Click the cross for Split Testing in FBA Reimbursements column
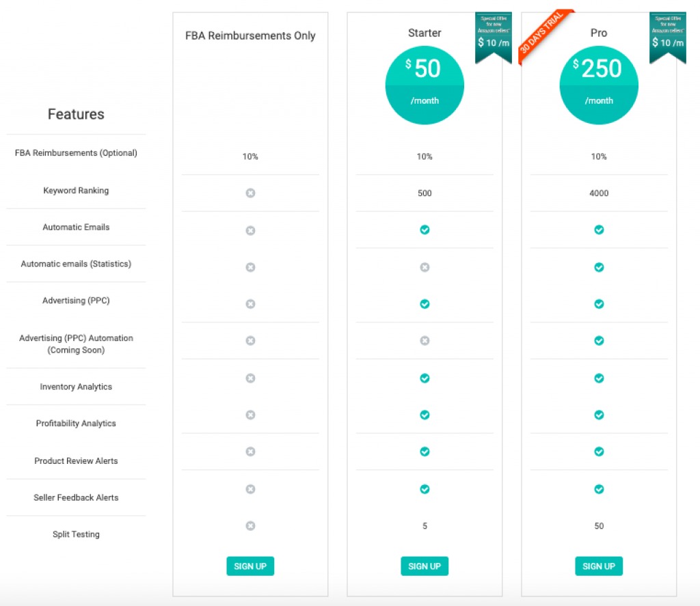Viewport: 700px width, 606px height. [250, 526]
